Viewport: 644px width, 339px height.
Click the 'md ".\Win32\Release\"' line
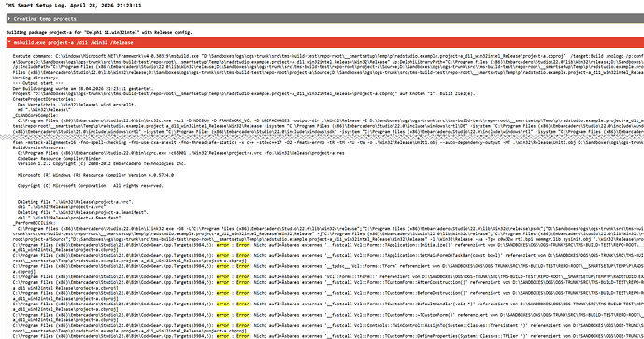(x=44, y=109)
